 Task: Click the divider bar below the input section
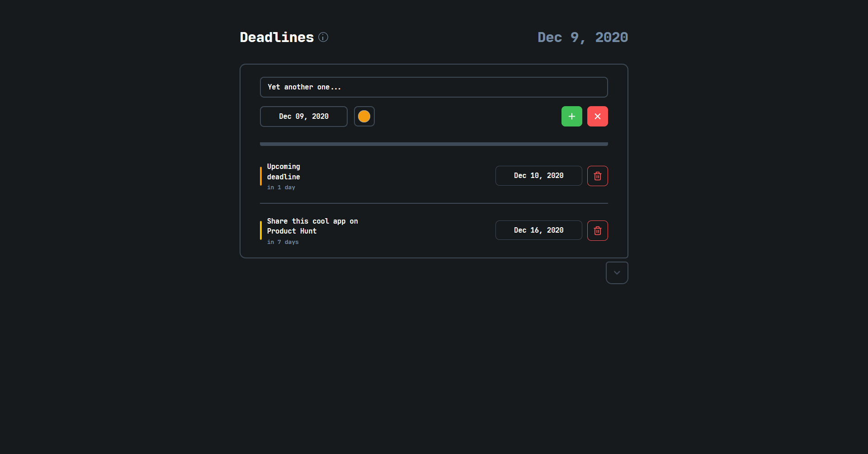coord(434,144)
